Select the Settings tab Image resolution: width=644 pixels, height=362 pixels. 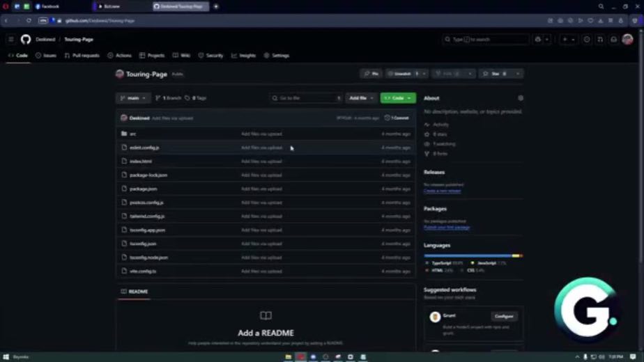[x=277, y=56]
